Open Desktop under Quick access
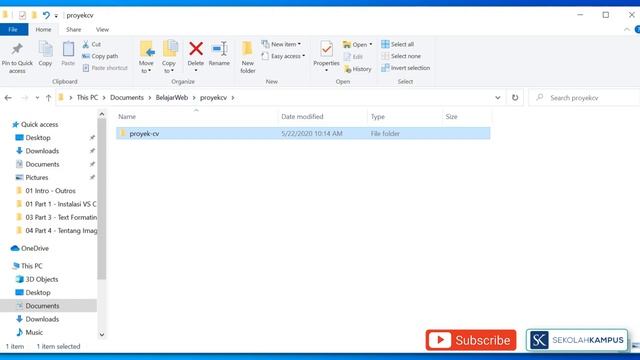This screenshot has height=360, width=640. (x=38, y=138)
